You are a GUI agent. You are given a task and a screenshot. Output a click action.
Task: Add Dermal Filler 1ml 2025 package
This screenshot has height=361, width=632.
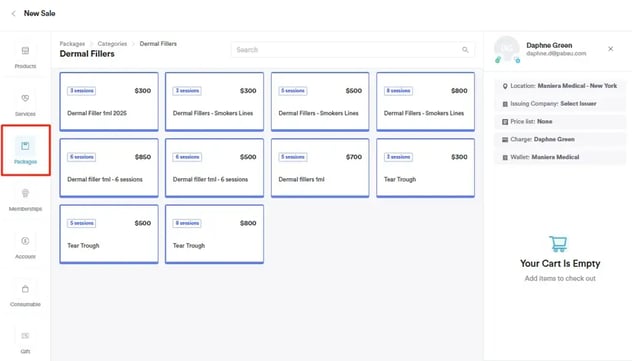[x=109, y=102]
